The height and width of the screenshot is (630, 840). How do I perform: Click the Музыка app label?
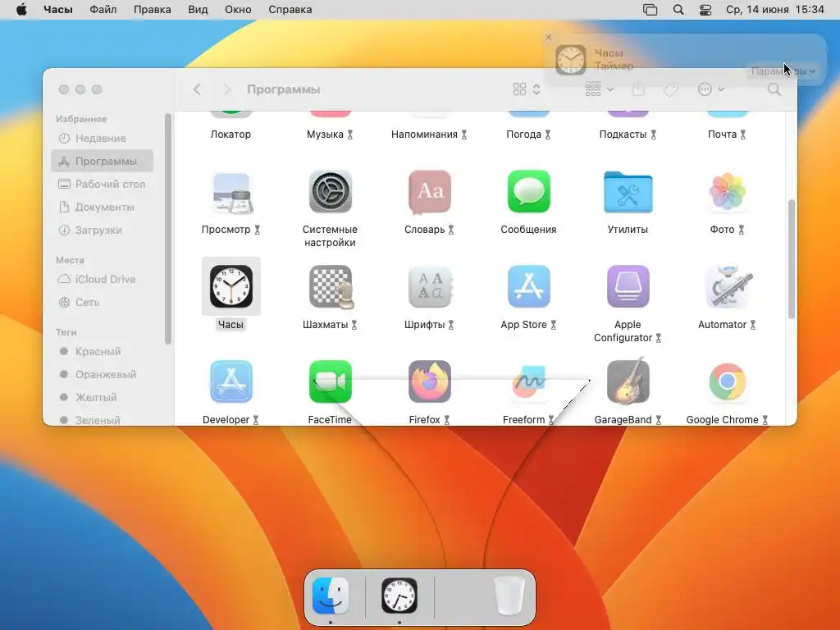click(325, 135)
